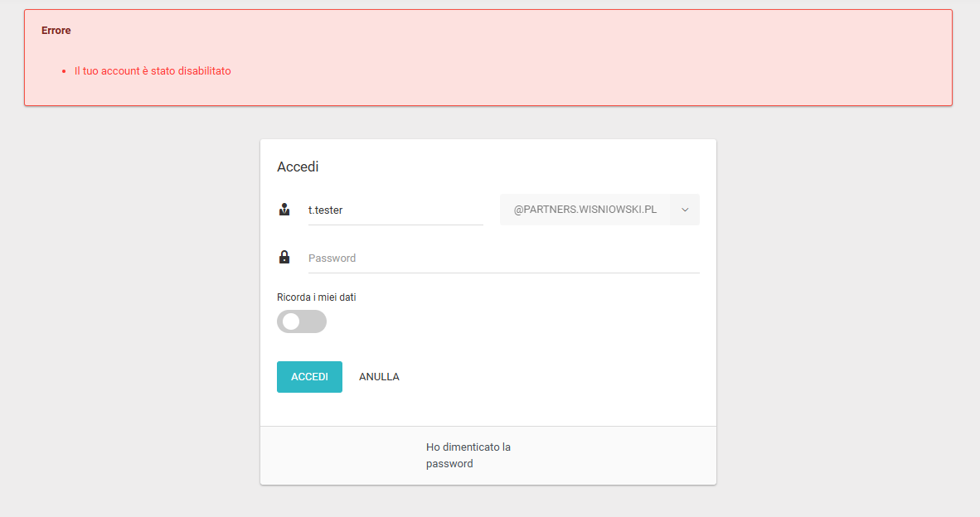Click the chevron arrow of domain selector
980x517 pixels.
pos(685,210)
